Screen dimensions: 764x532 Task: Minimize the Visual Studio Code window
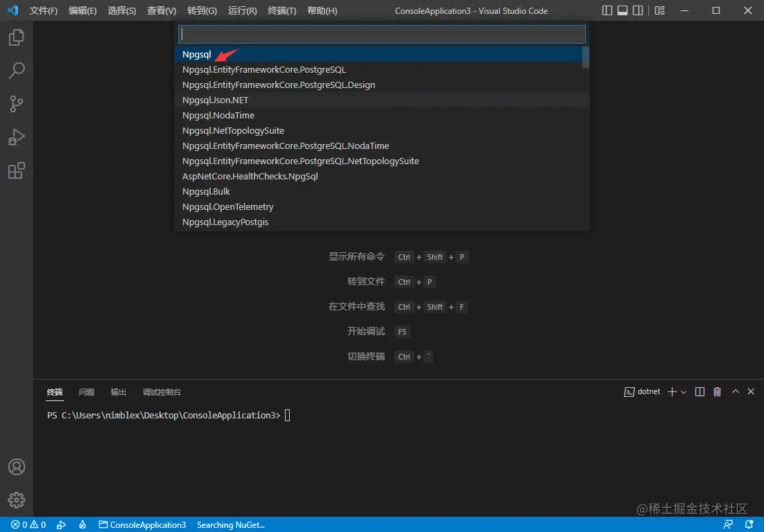[x=684, y=10]
